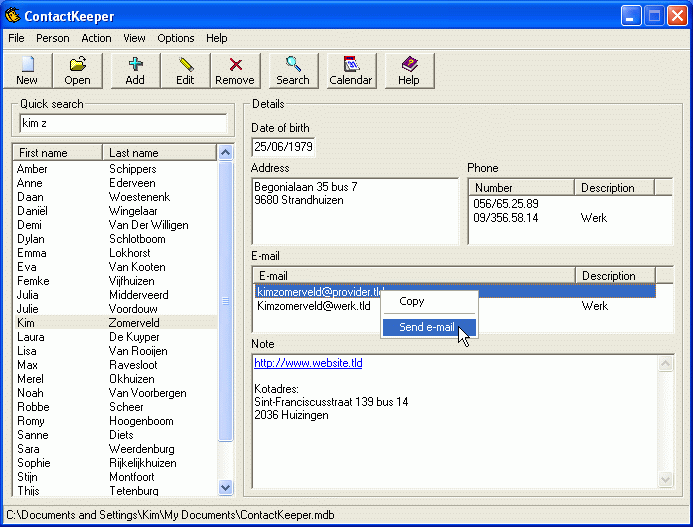Open the File menu
This screenshot has height=527, width=693.
tap(16, 38)
